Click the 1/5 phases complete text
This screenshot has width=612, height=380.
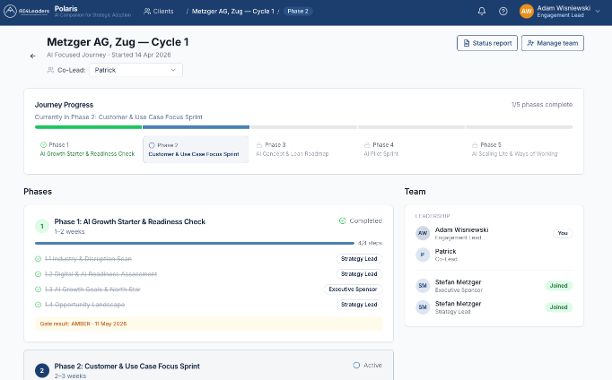click(542, 105)
